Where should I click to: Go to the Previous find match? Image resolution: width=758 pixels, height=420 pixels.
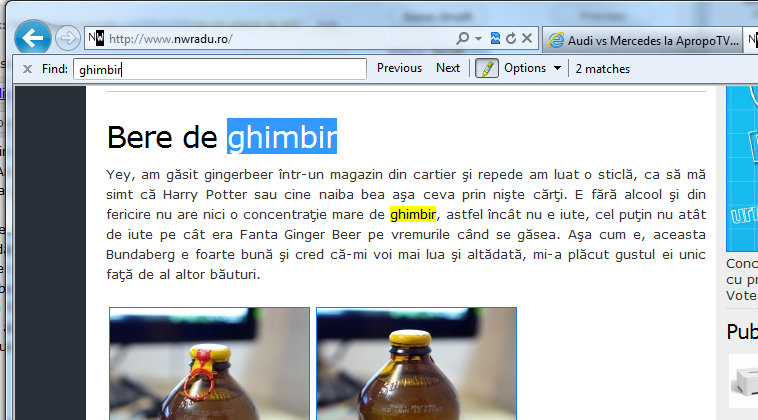coord(399,68)
